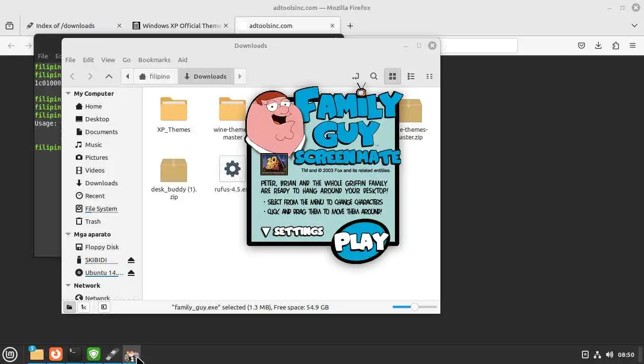Image resolution: width=644 pixels, height=364 pixels.
Task: Click the USB stick icon in the taskbar
Action: pyautogui.click(x=112, y=354)
